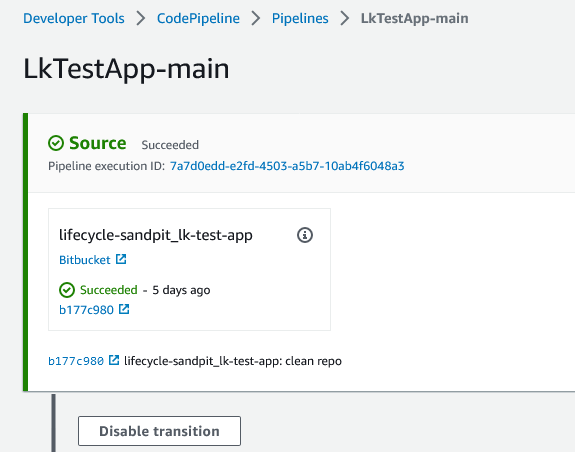The height and width of the screenshot is (452, 575).
Task: Click the external link icon beside Bitbucket
Action: click(121, 259)
